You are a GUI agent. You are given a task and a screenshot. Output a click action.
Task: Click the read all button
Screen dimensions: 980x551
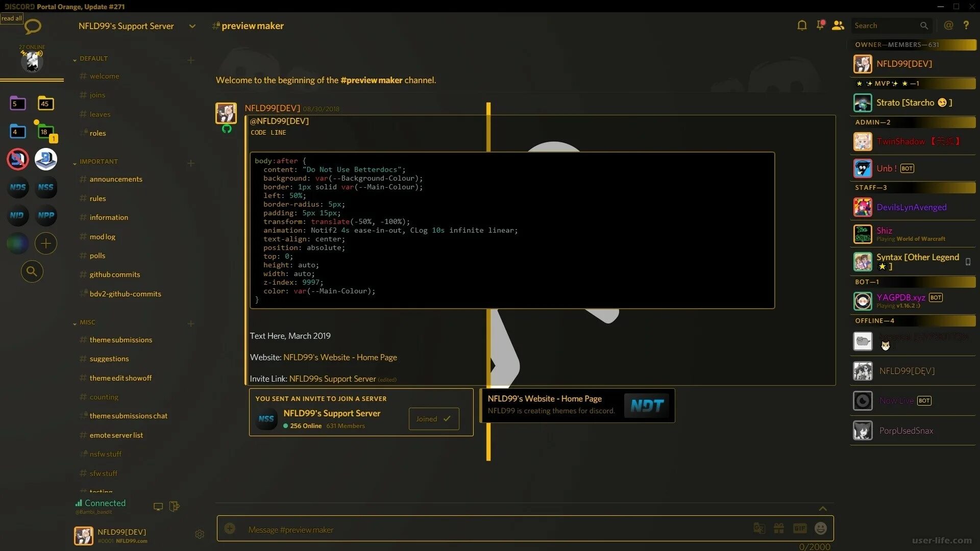point(12,18)
